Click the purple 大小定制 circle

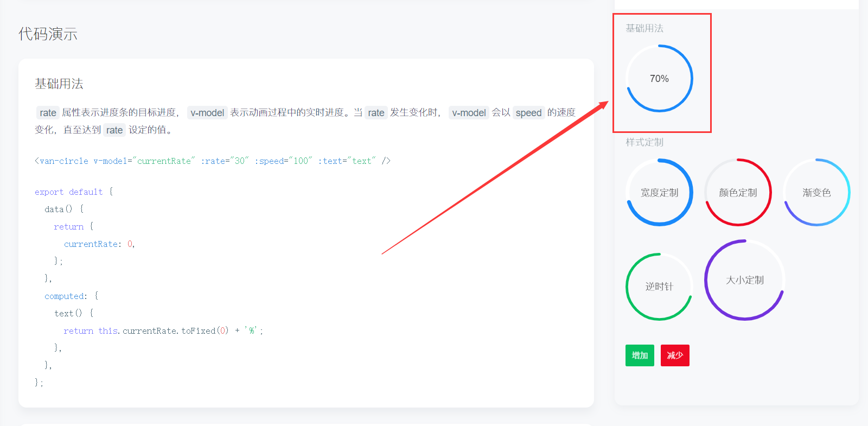(744, 280)
